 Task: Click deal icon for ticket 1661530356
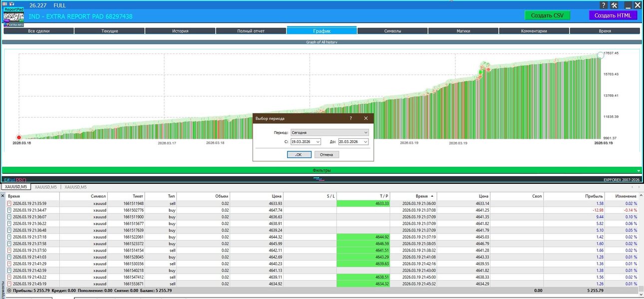click(9, 263)
